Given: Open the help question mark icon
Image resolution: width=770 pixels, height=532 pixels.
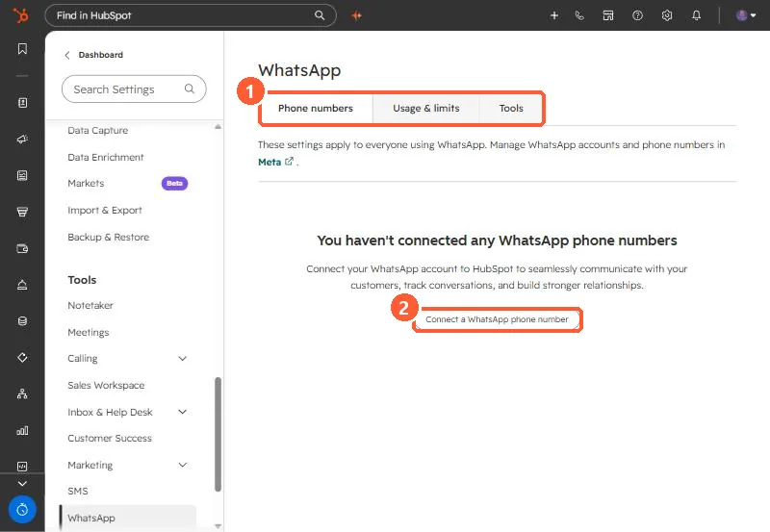Looking at the screenshot, I should (x=637, y=15).
